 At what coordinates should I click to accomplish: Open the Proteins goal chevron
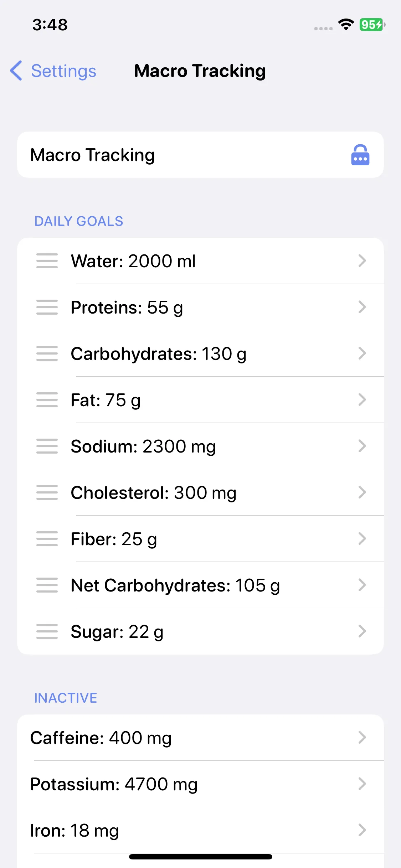click(362, 307)
